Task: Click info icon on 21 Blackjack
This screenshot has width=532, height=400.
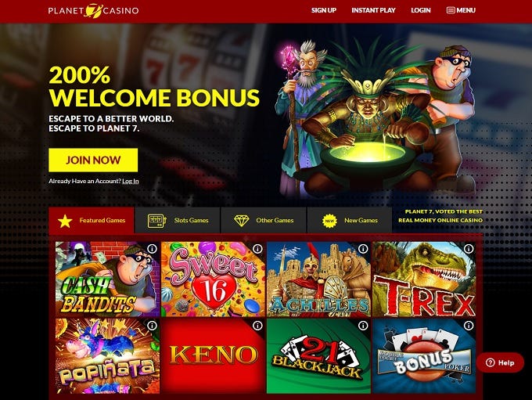Action: 363,326
